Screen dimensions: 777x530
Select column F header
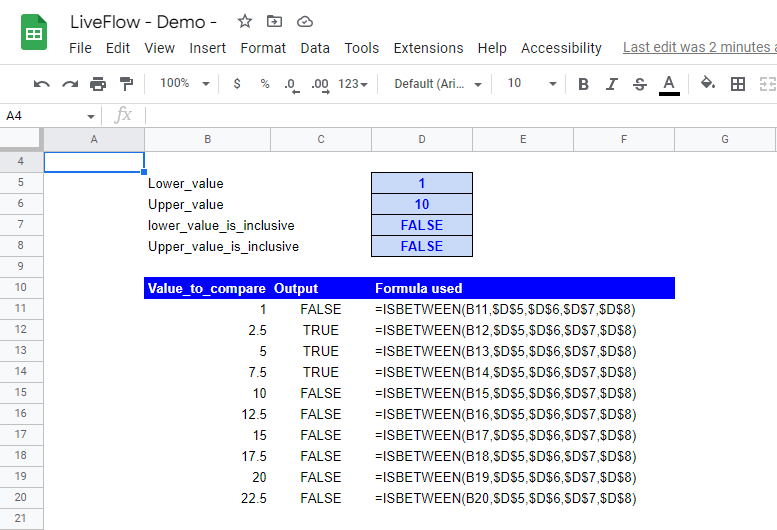pos(624,139)
